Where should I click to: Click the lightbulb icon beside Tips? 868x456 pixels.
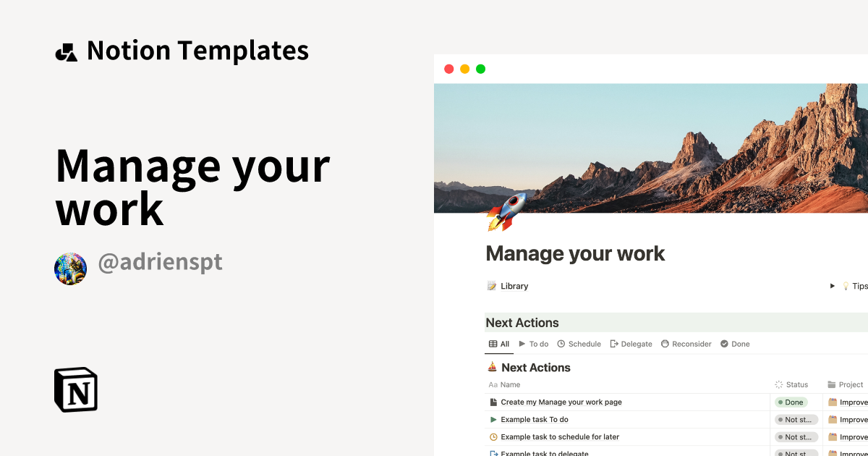click(x=846, y=286)
